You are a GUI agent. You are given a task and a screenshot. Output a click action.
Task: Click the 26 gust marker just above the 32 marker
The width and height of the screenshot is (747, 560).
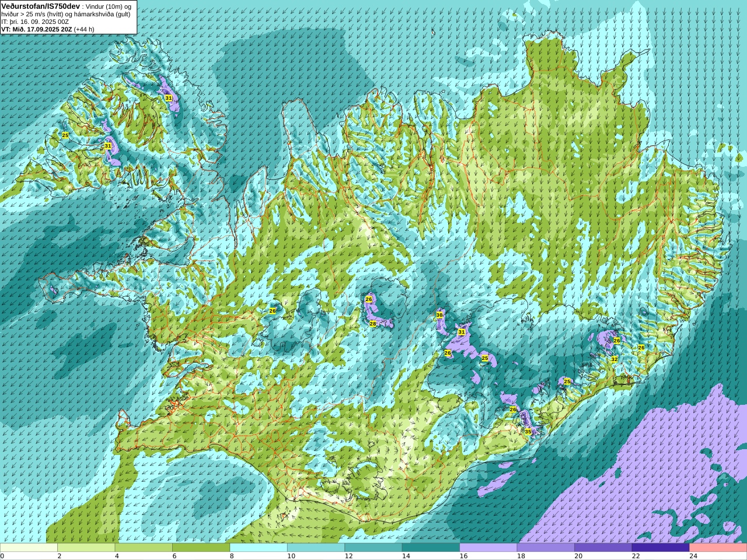pos(617,340)
